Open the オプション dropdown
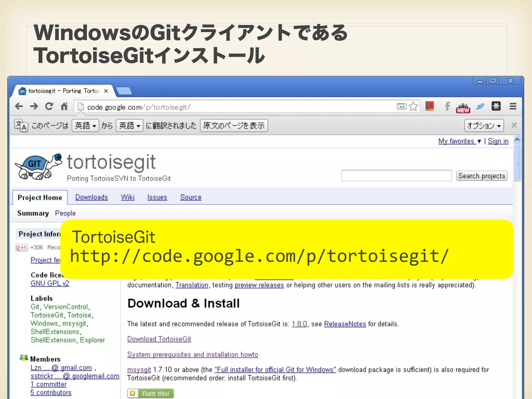 point(484,126)
